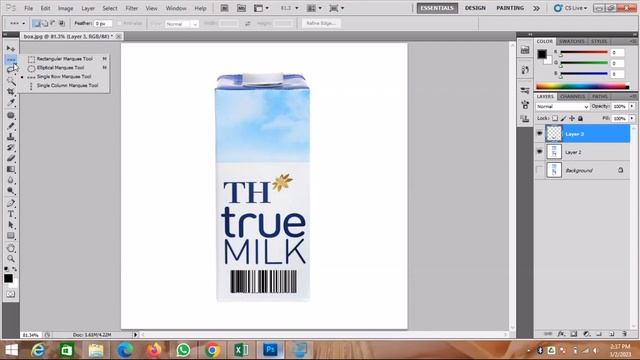The width and height of the screenshot is (640, 360).
Task: Open the Fill slider arrow
Action: (x=632, y=118)
